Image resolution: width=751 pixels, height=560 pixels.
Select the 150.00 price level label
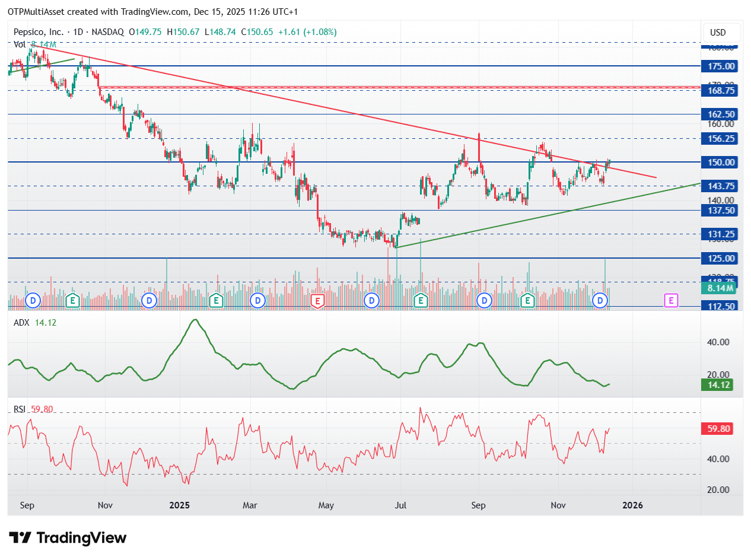pyautogui.click(x=719, y=162)
